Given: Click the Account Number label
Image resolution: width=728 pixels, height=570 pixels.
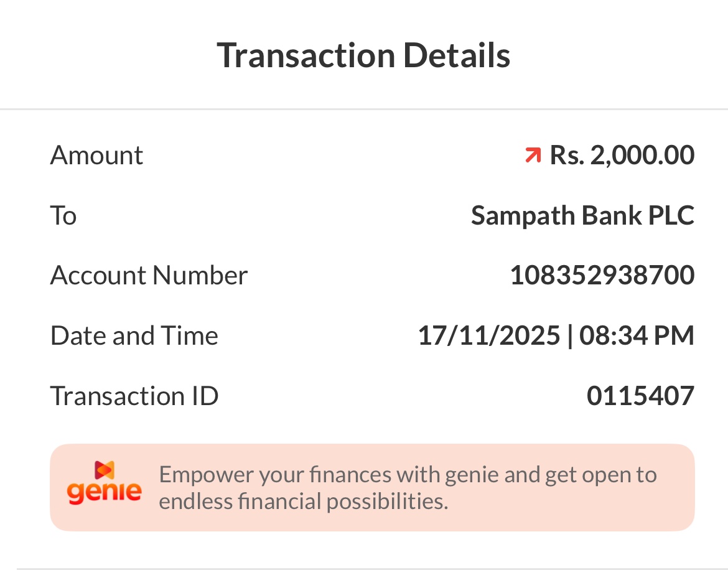Looking at the screenshot, I should (x=149, y=275).
